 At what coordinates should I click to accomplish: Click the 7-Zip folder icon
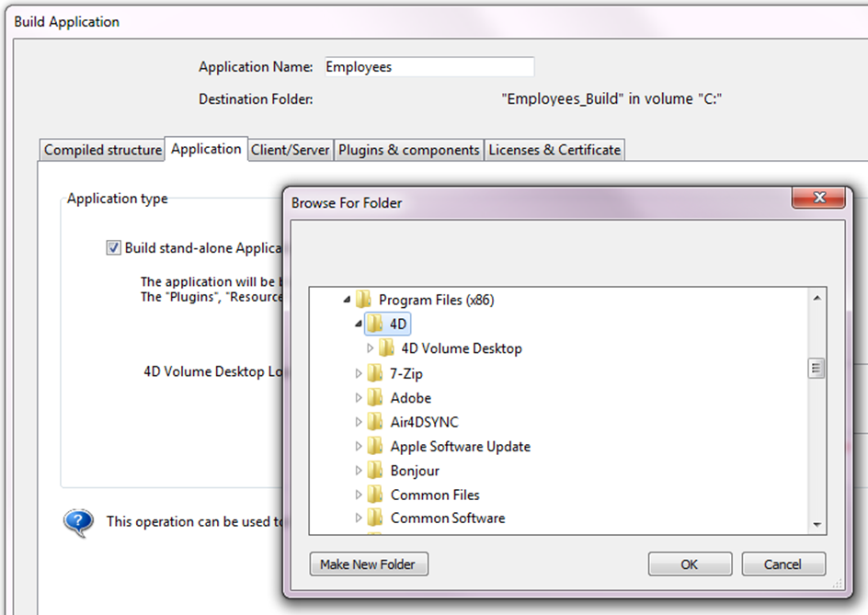(x=375, y=373)
